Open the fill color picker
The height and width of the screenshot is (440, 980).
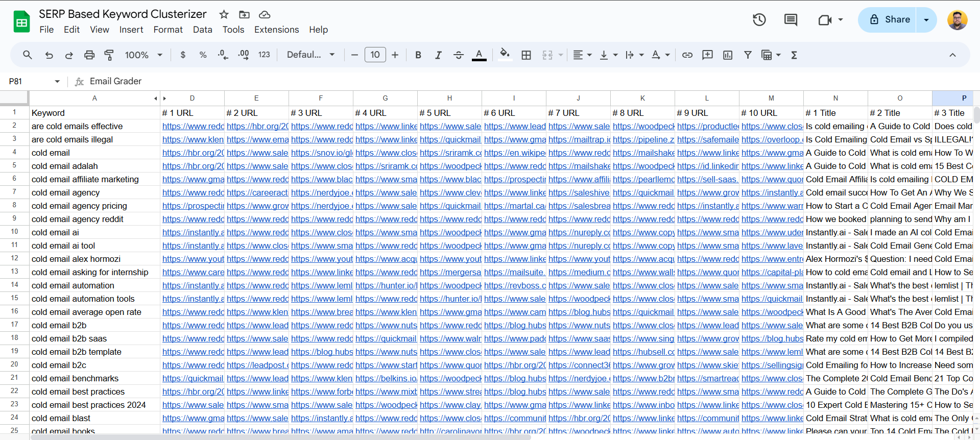click(x=505, y=54)
